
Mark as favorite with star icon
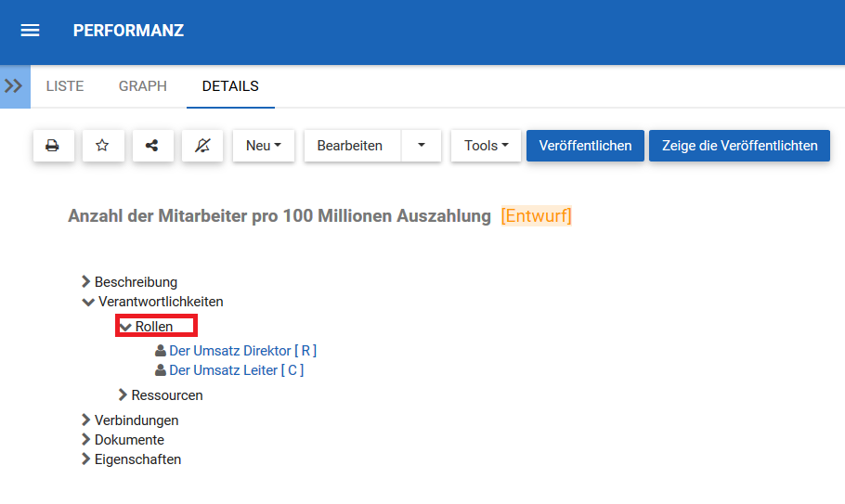pos(103,146)
